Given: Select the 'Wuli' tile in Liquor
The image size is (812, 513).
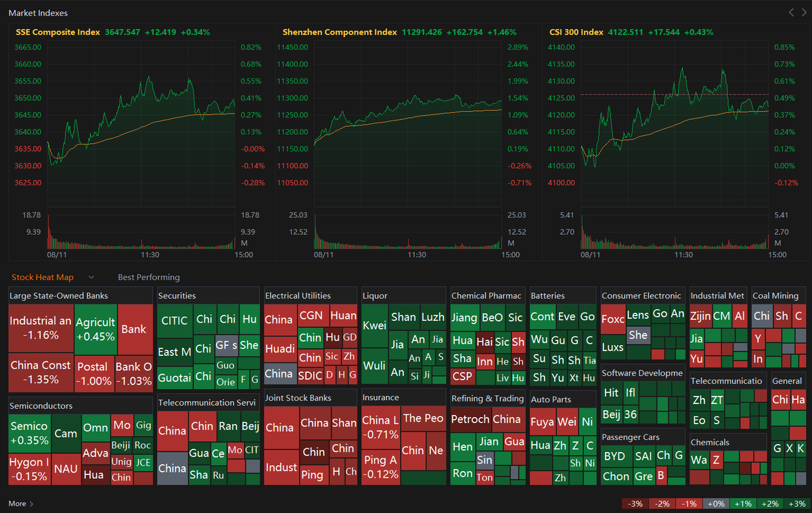Looking at the screenshot, I should point(374,365).
